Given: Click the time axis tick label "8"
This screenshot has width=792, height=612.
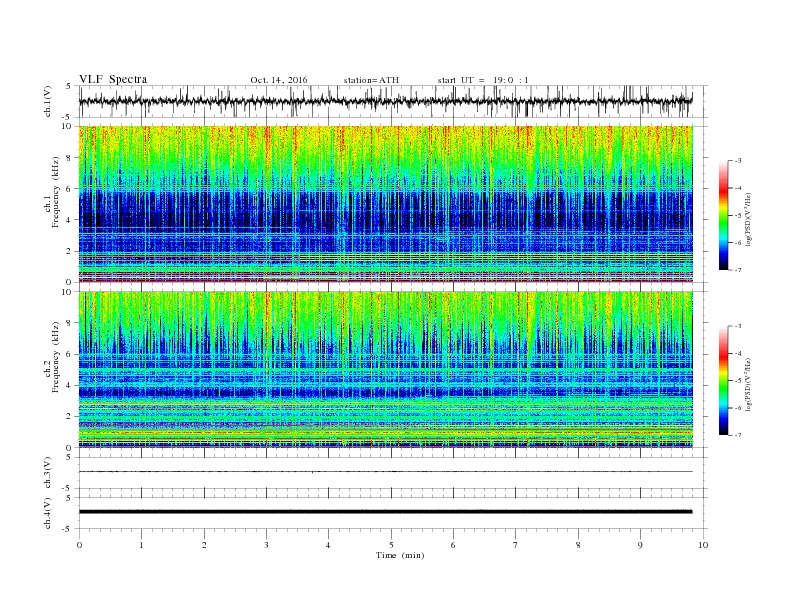Looking at the screenshot, I should click(578, 545).
